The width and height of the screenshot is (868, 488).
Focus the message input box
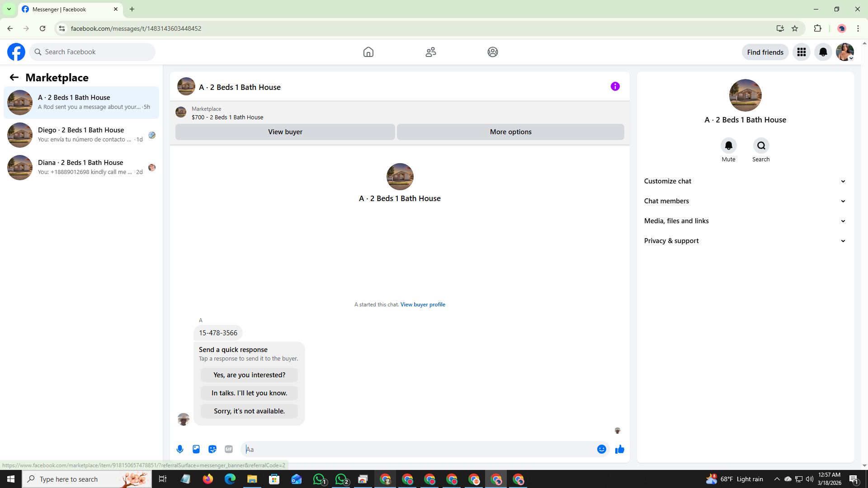pos(419,449)
